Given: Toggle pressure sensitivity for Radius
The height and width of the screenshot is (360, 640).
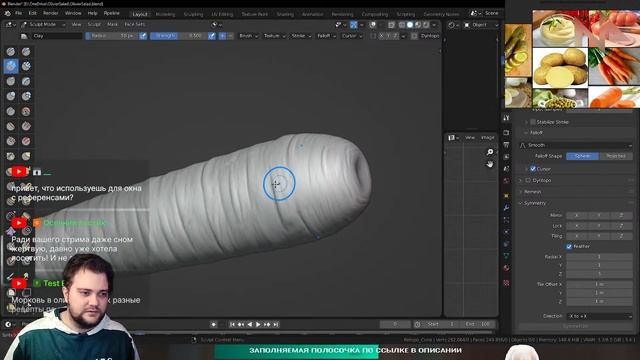Looking at the screenshot, I should [x=143, y=36].
